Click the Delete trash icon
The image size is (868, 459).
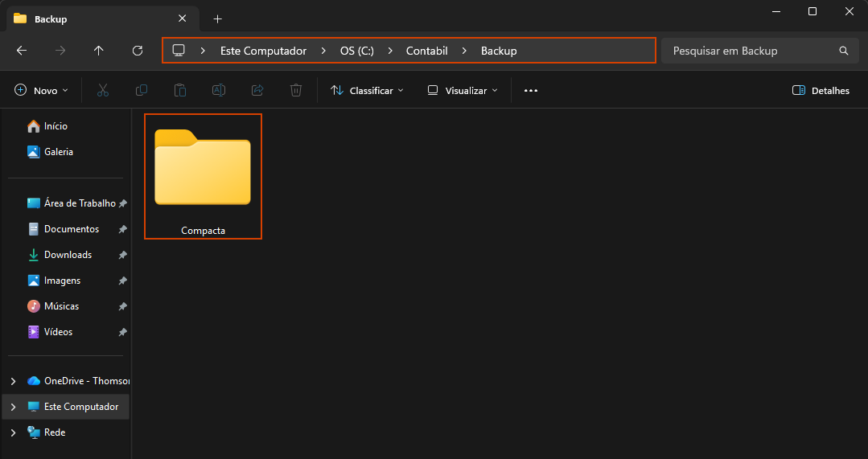[296, 91]
